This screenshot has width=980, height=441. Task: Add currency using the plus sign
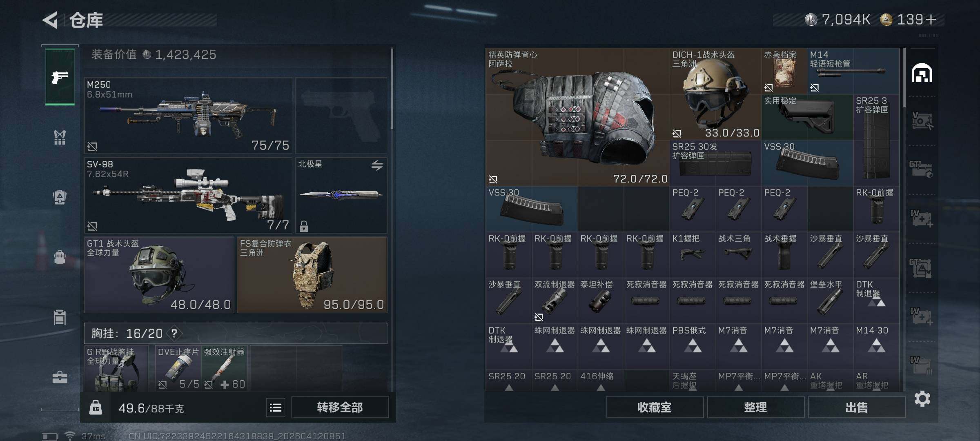coord(931,20)
